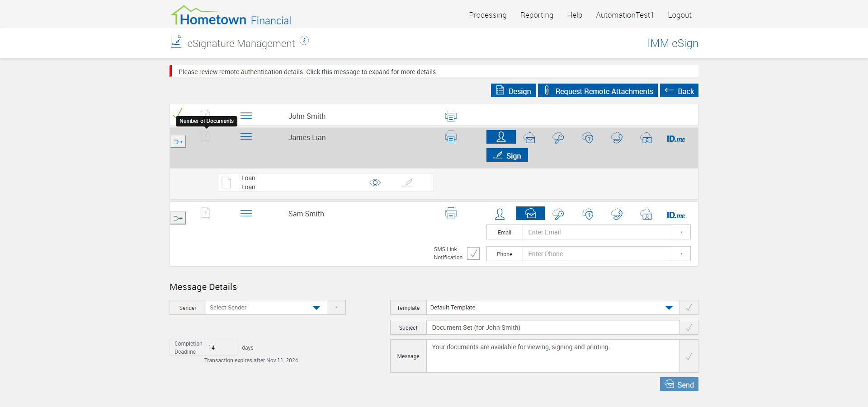Click the security question icon for James Lian

(587, 138)
